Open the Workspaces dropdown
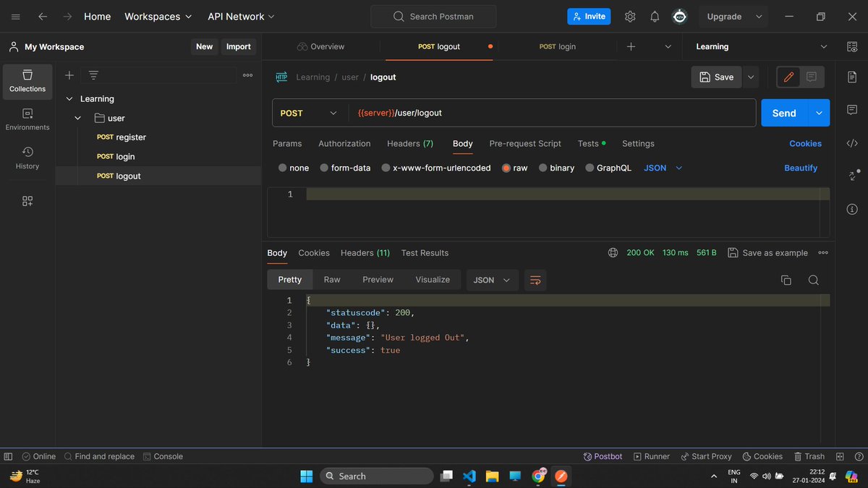This screenshot has height=488, width=868. (x=158, y=16)
